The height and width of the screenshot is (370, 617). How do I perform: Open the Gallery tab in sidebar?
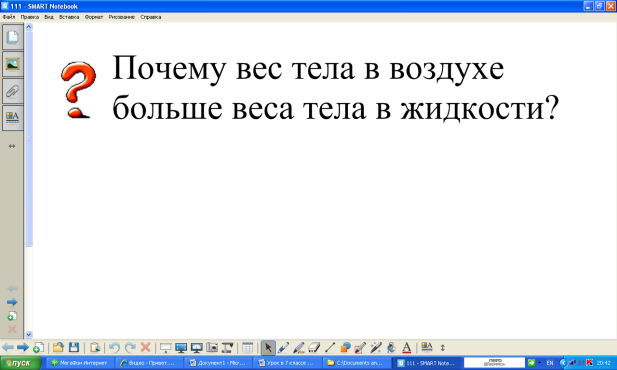click(13, 64)
